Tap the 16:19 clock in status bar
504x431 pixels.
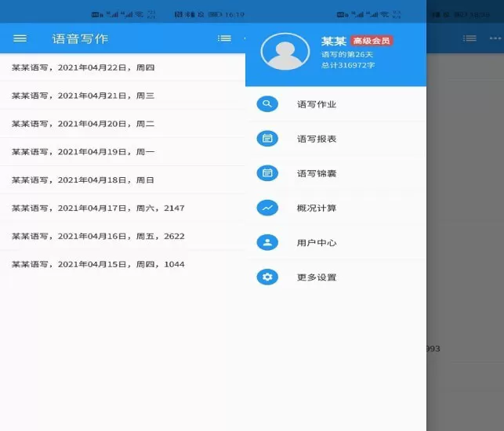point(234,15)
